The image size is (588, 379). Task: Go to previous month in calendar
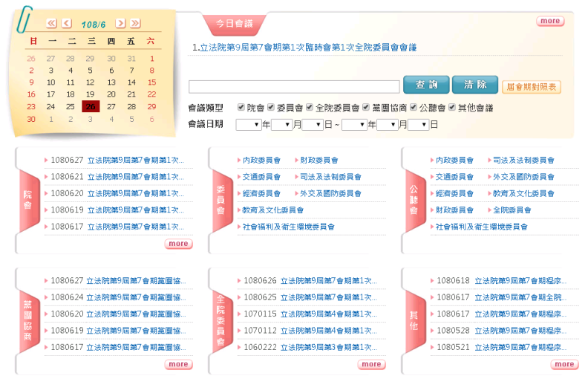[x=67, y=24]
